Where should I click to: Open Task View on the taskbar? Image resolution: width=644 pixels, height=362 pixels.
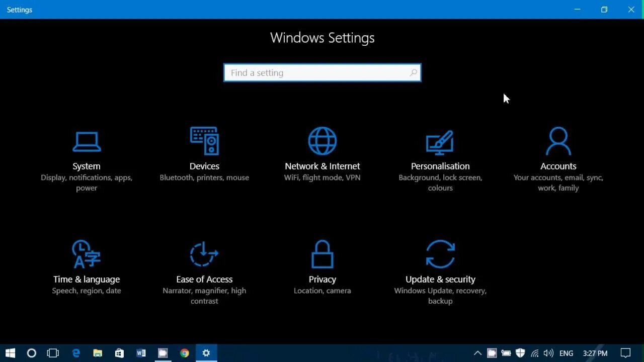point(53,353)
